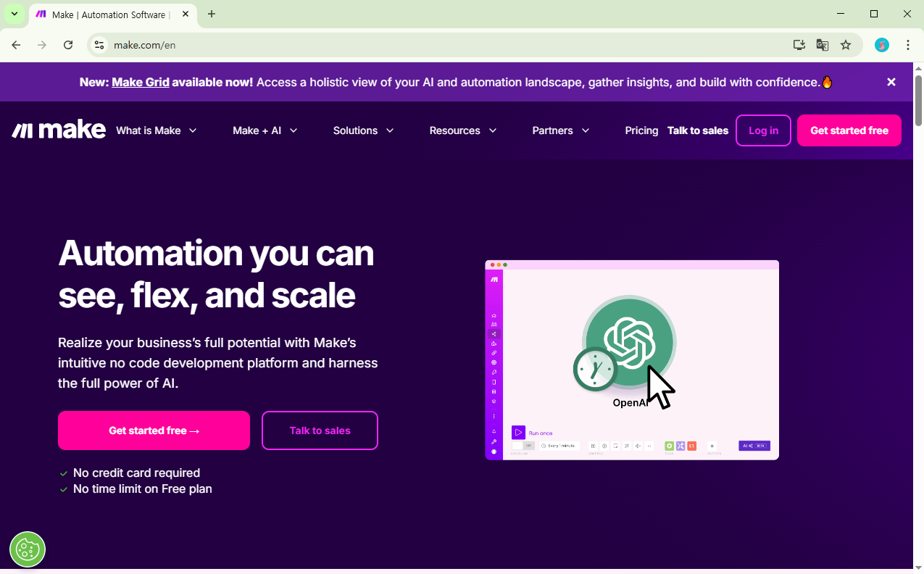This screenshot has height=574, width=924.
Task: Dismiss the Make Grid announcement banner
Action: click(891, 82)
